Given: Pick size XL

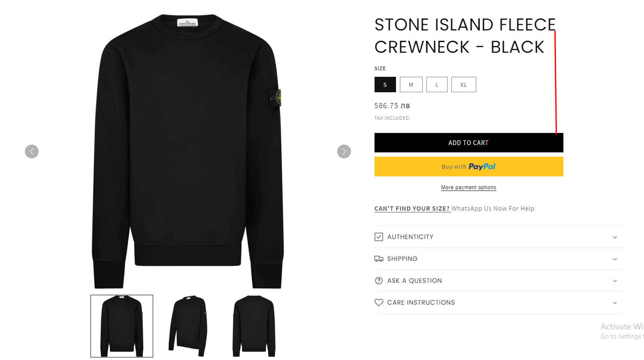Looking at the screenshot, I should pos(463,85).
